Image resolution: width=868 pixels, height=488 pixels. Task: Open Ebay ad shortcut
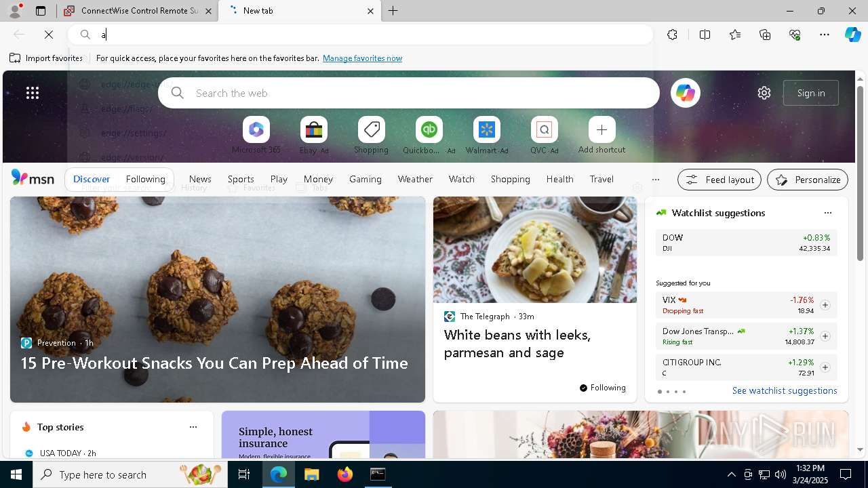tap(314, 135)
